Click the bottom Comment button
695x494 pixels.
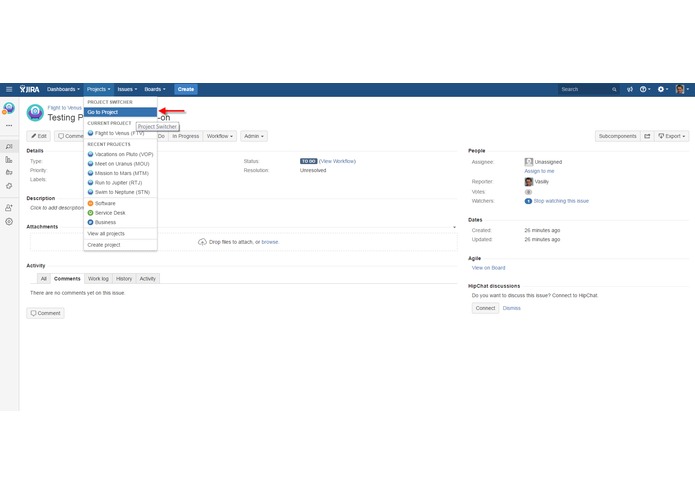(45, 313)
